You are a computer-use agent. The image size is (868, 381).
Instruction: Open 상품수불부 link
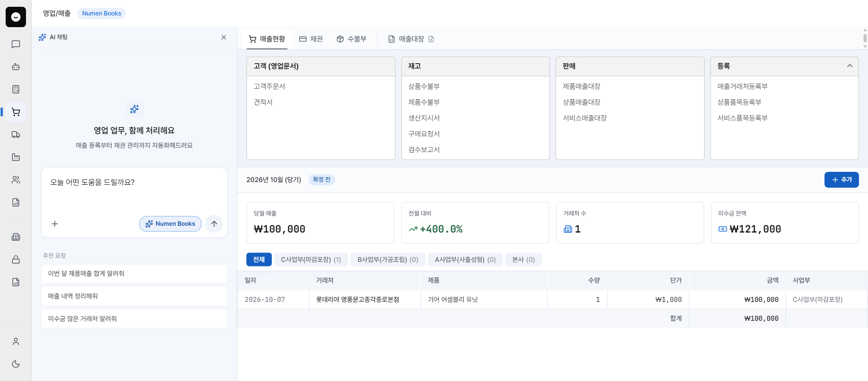point(424,86)
